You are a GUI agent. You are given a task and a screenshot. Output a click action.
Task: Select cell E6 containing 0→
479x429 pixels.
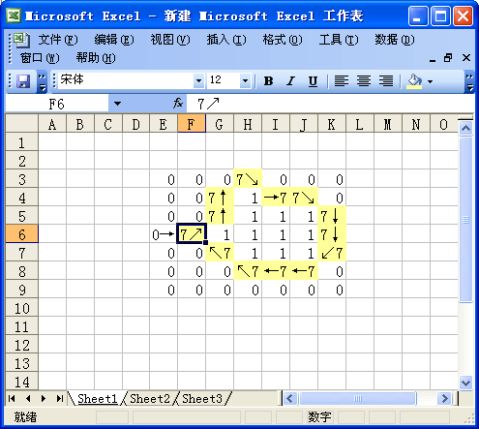[x=163, y=235]
